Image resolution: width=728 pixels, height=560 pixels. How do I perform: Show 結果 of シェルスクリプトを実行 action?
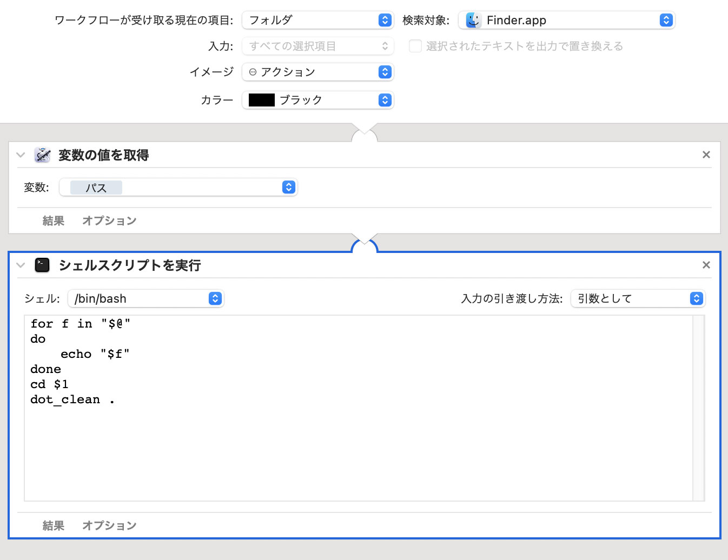tap(53, 525)
